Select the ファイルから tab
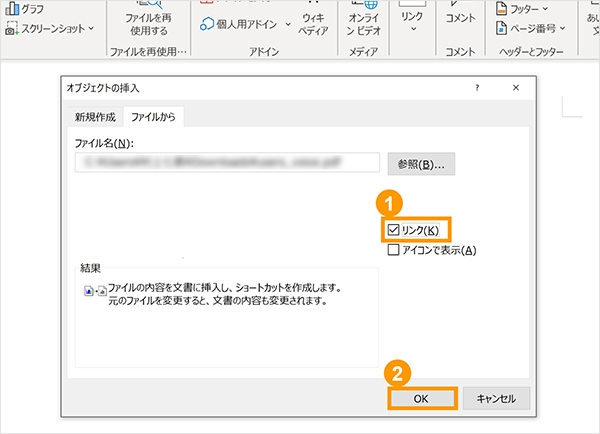This screenshot has height=434, width=600. click(x=153, y=117)
